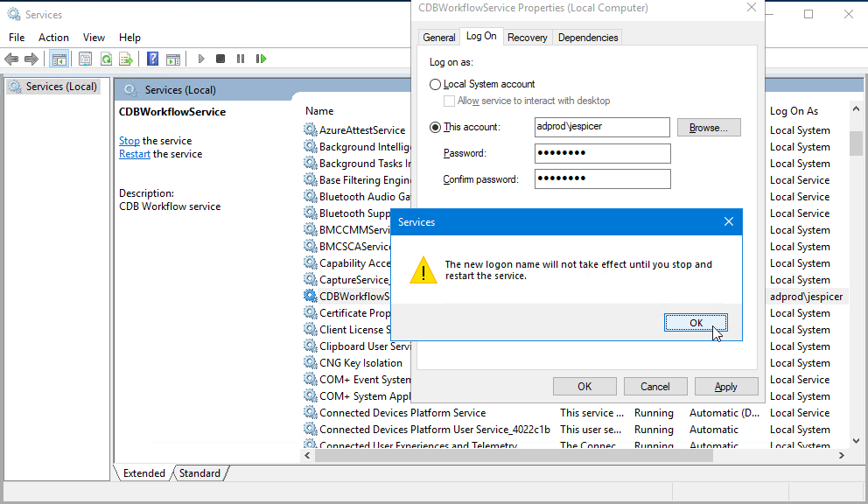Open the File menu
Screen dimensions: 868x504
[17, 37]
